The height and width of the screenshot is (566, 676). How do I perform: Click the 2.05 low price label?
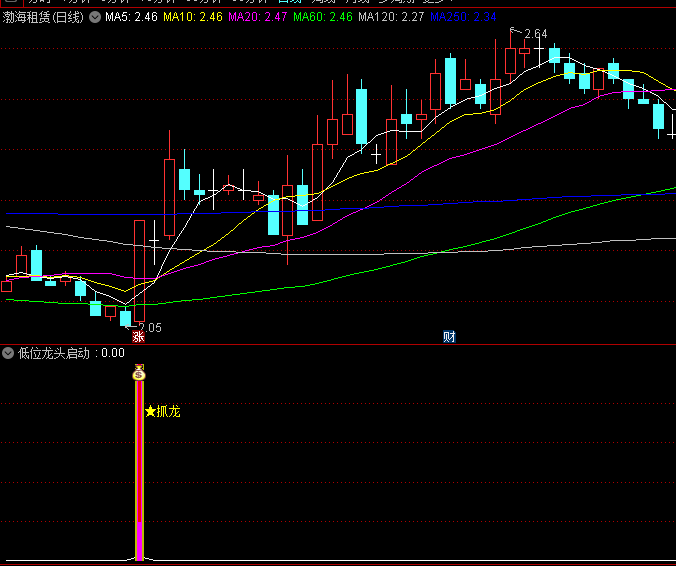(x=150, y=328)
